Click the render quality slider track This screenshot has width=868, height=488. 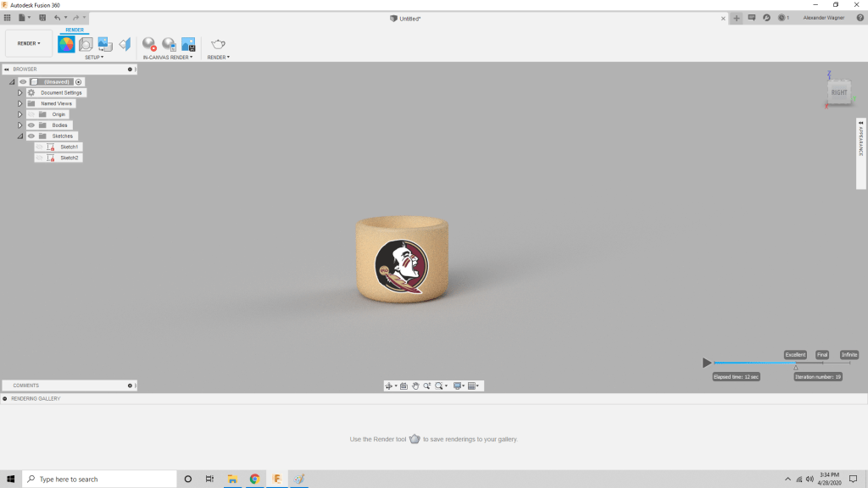763,363
